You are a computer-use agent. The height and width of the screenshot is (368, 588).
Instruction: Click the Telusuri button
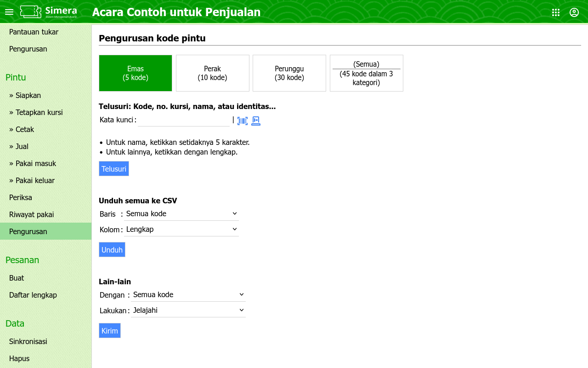click(114, 169)
